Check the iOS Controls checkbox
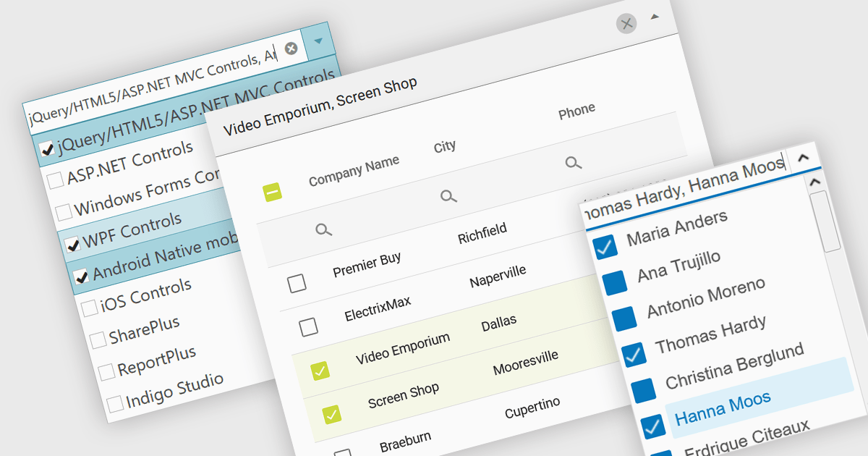The height and width of the screenshot is (456, 868). 90,308
